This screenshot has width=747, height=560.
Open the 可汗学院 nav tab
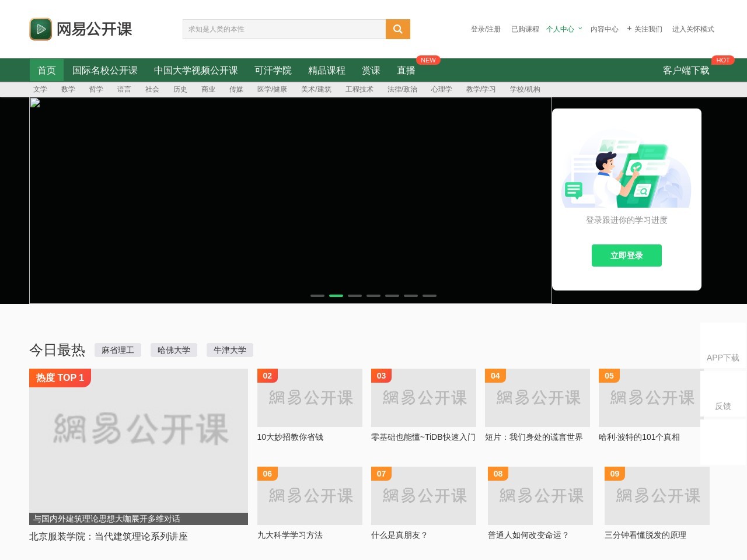click(x=273, y=71)
